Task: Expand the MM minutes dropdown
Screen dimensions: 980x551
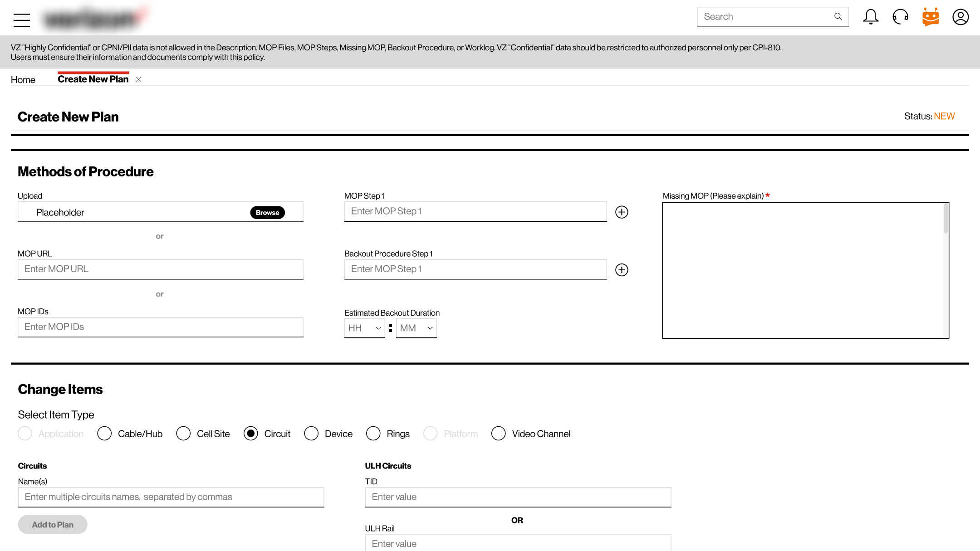Action: 416,328
